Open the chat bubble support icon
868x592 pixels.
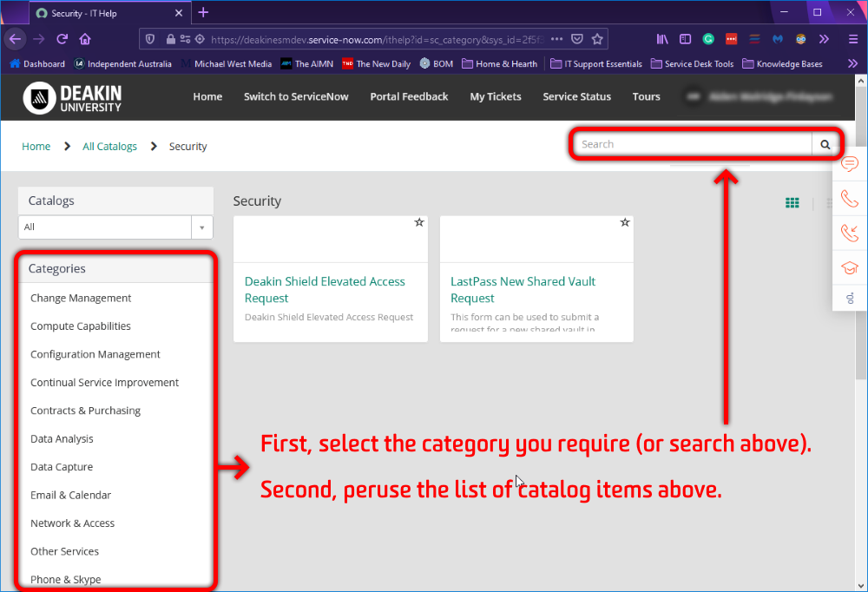click(849, 163)
